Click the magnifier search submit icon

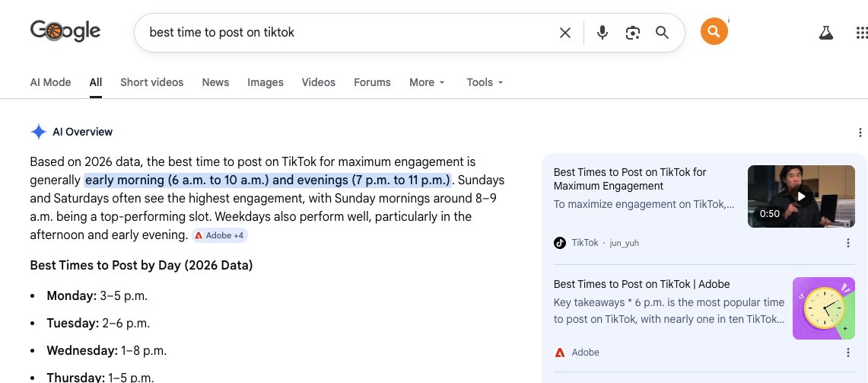662,33
